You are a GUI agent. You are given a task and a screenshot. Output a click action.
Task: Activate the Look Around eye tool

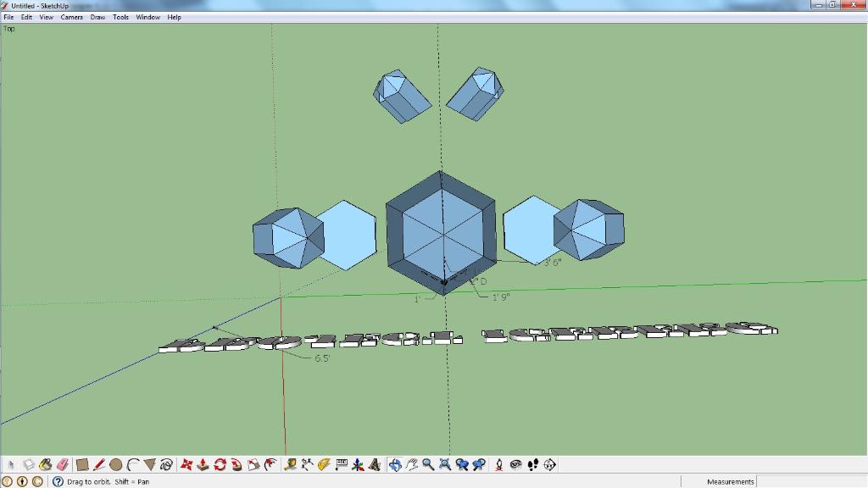tap(515, 465)
